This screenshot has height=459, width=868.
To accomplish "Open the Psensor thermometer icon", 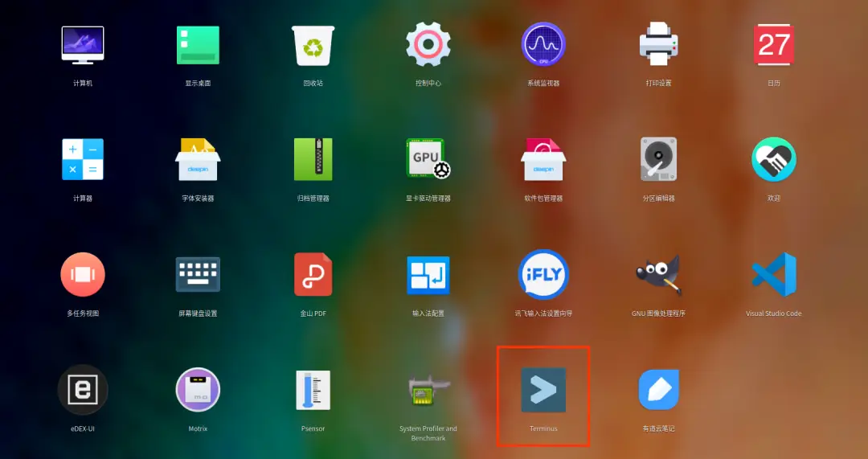I will click(313, 390).
